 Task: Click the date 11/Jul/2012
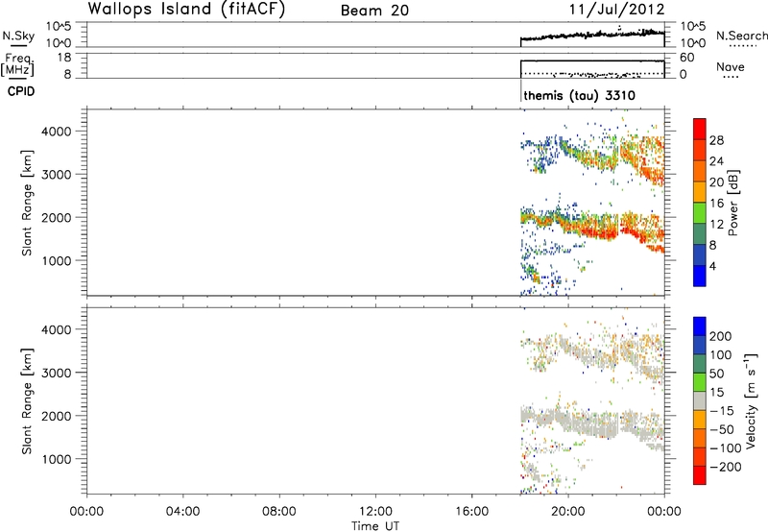(x=616, y=10)
